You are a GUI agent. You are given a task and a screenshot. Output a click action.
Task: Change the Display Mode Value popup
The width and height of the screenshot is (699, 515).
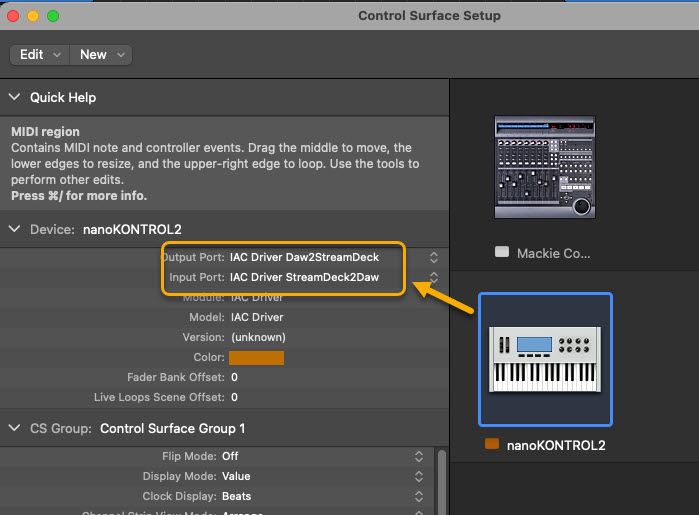(x=419, y=476)
